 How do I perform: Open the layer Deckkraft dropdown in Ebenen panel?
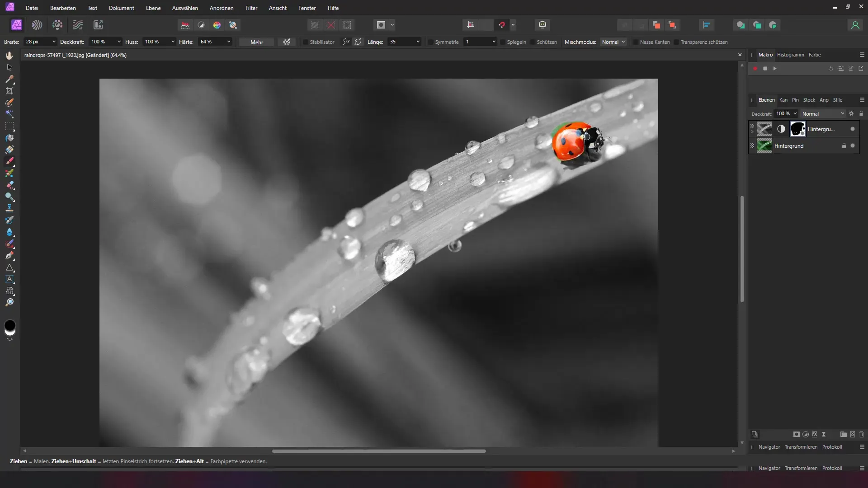coord(795,114)
